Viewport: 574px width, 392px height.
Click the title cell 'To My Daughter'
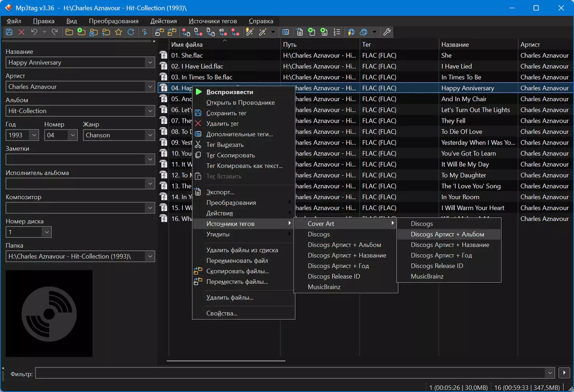click(x=464, y=175)
